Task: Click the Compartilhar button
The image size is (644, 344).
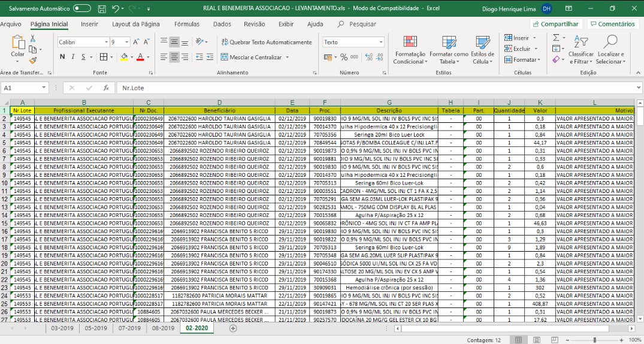Action: [555, 24]
